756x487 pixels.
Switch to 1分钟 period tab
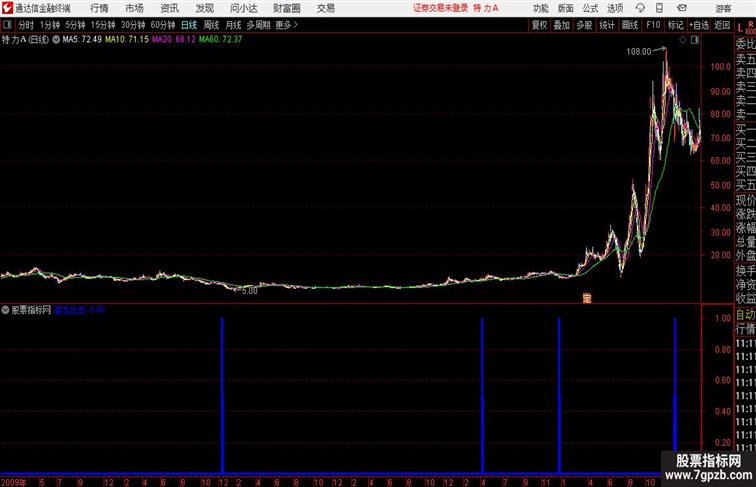(x=50, y=25)
